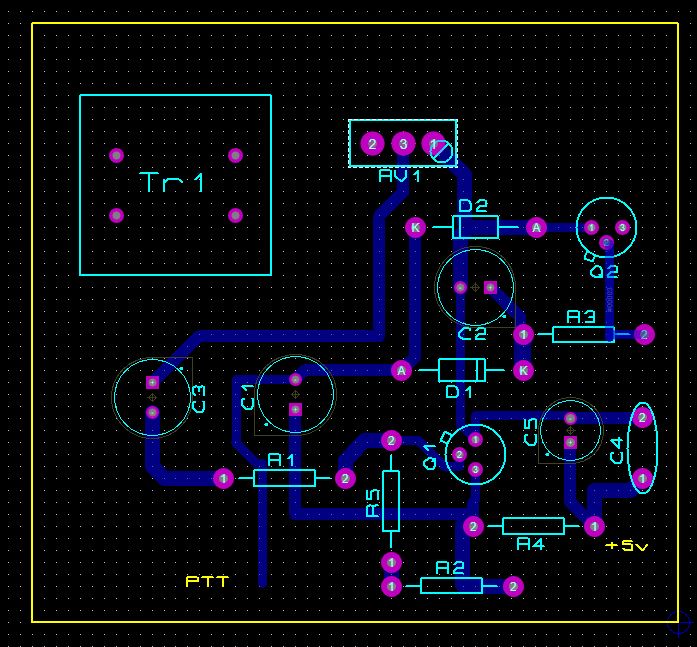697x647 pixels.
Task: Click pad 3 of transistor Q1
Action: click(475, 470)
